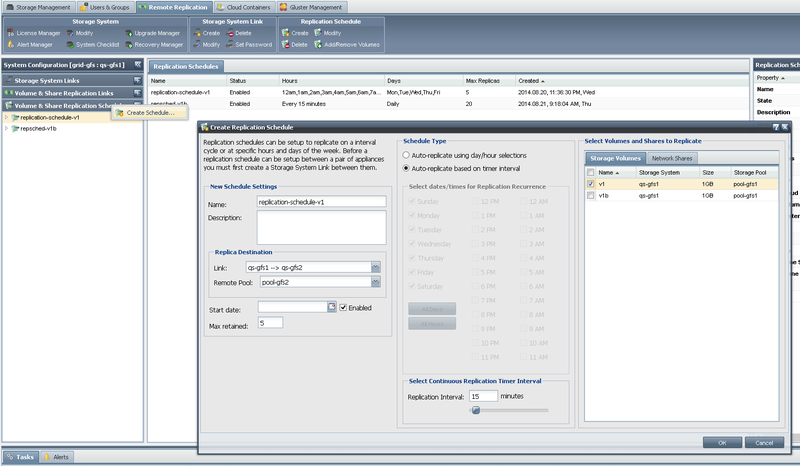Open License Manager from Storage System toolbar
Screen dimensions: 800x466
(38, 33)
